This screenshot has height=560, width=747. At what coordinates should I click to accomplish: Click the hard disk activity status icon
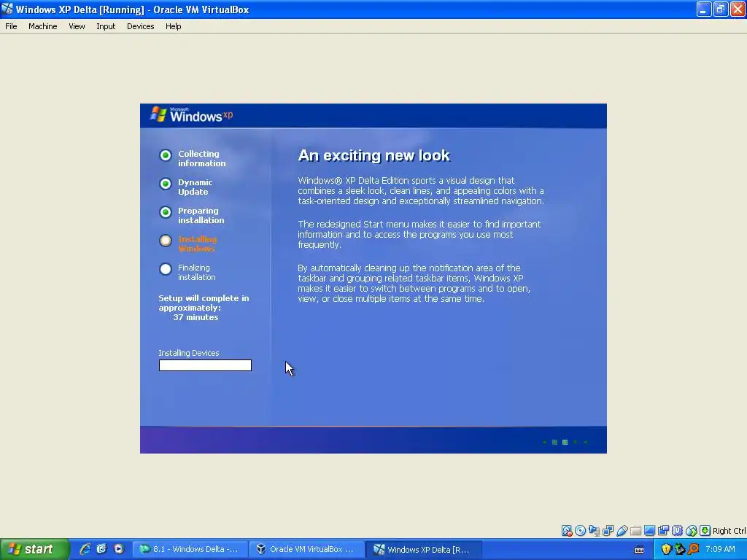(x=566, y=531)
